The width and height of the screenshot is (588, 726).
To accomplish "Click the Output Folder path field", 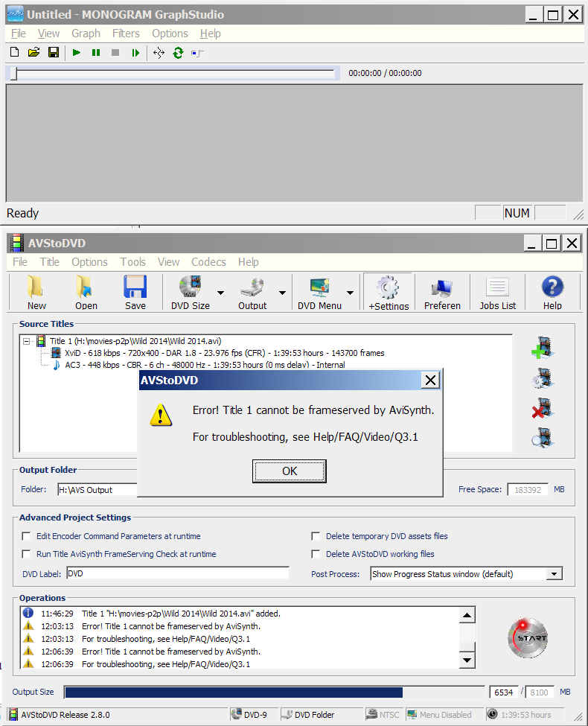I will [98, 490].
